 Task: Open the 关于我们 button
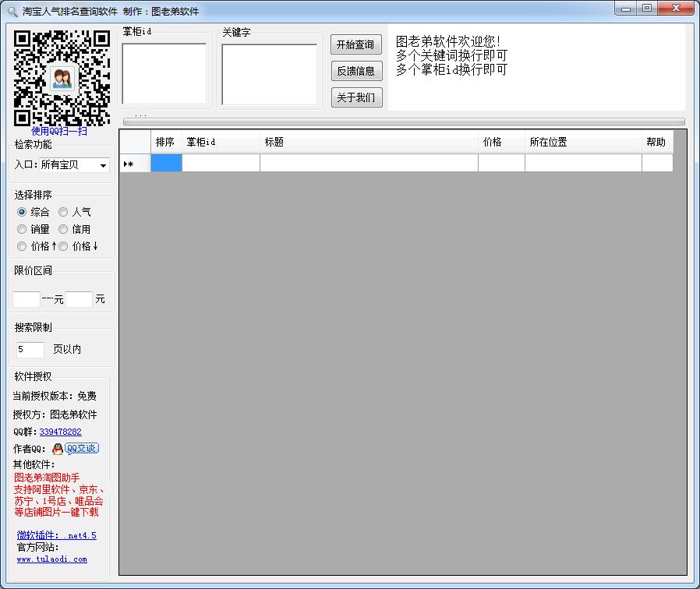coord(356,97)
